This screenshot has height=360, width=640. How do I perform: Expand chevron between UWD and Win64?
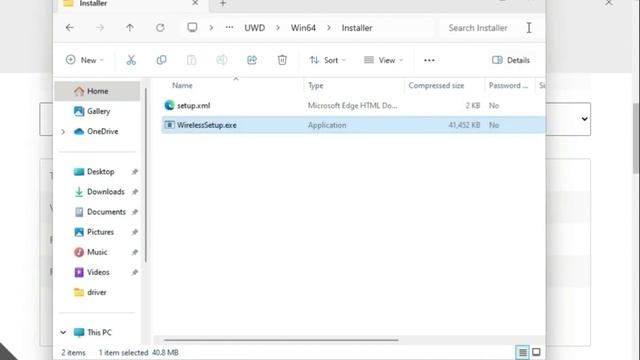278,28
